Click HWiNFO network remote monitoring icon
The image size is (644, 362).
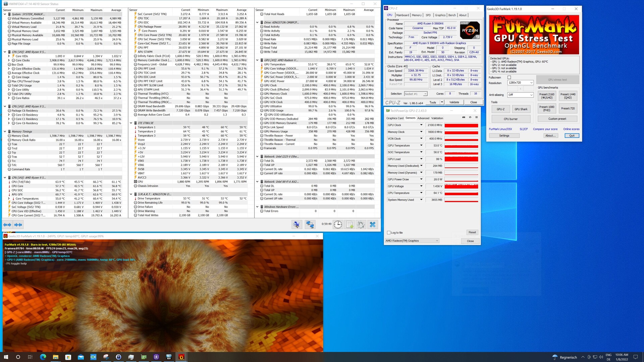tap(310, 225)
